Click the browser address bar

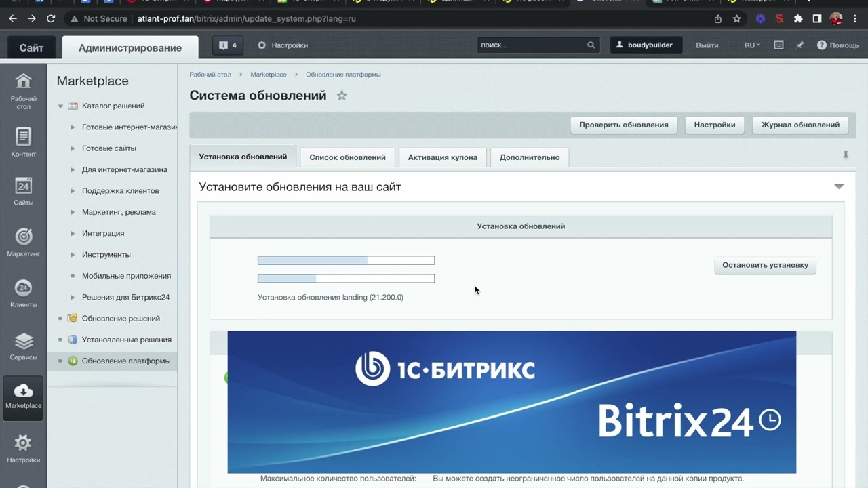(387, 19)
